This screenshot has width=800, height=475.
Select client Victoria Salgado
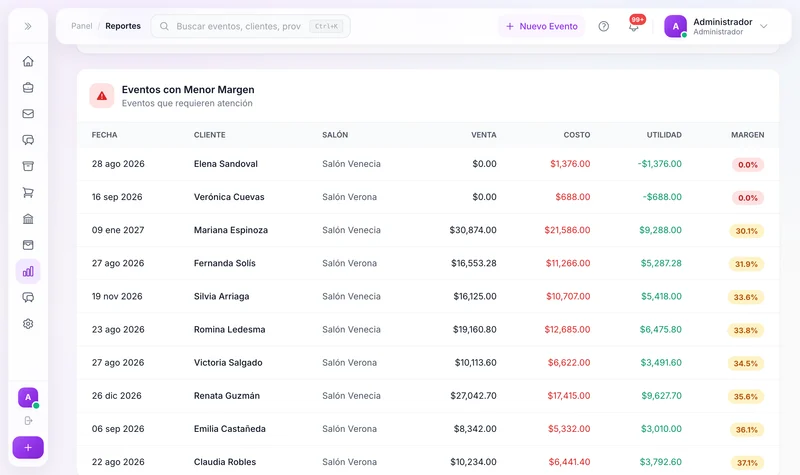(x=228, y=363)
